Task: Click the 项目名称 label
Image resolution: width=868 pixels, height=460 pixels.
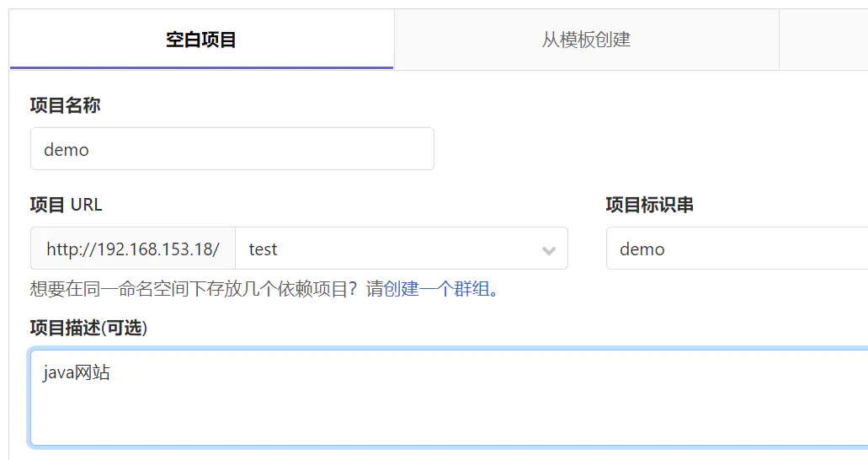Action: (x=66, y=105)
